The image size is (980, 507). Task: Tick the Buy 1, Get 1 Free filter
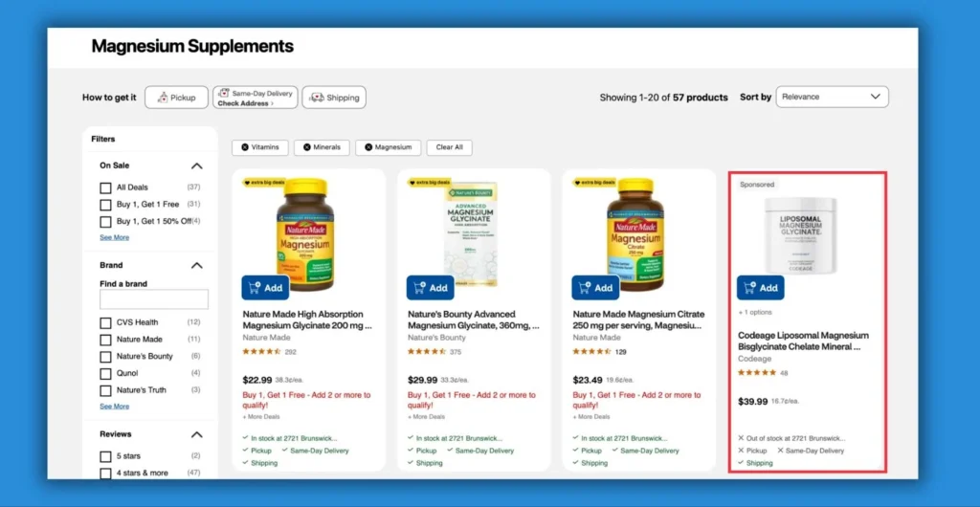tap(105, 205)
